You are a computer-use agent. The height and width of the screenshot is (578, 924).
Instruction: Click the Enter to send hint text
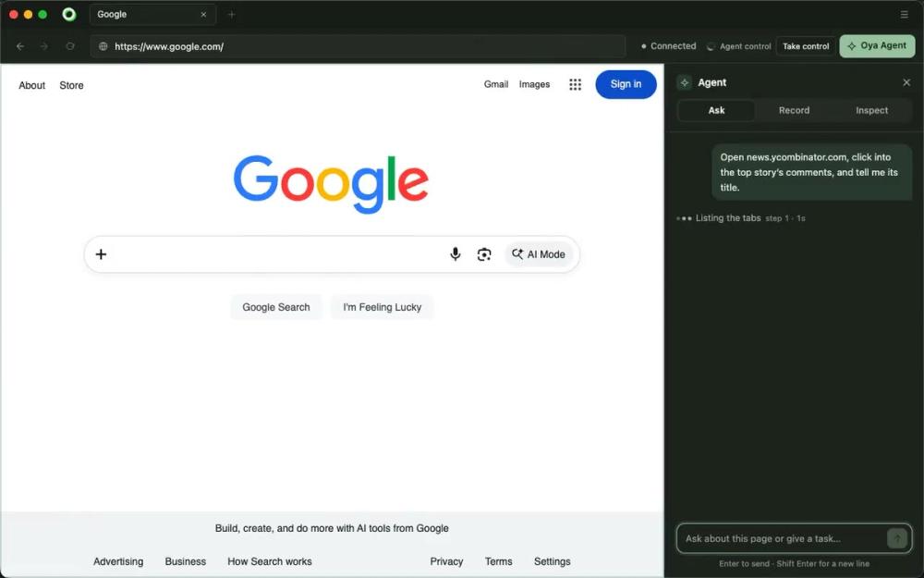[794, 564]
